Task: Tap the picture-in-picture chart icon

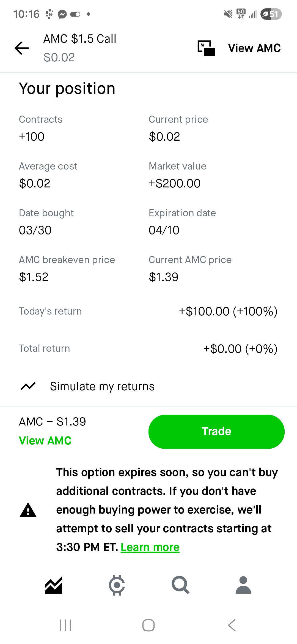Action: pos(206,48)
